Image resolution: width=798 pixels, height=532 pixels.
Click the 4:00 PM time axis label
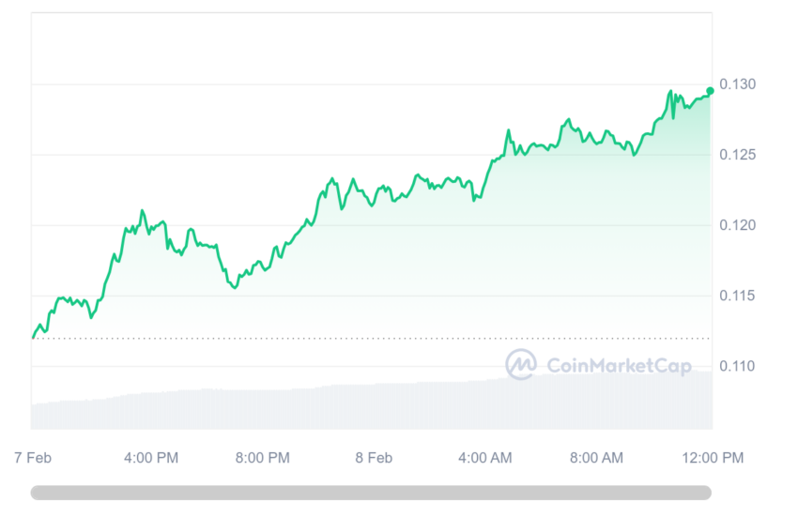point(151,458)
